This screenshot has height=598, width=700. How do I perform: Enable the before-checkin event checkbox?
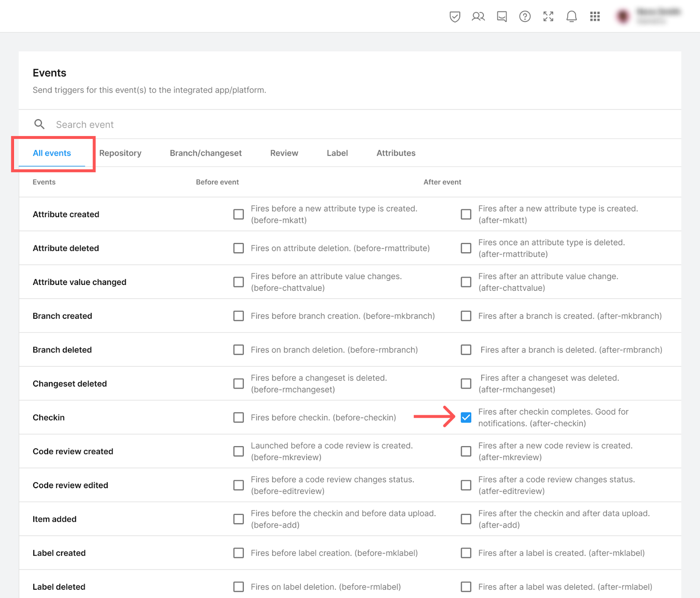pyautogui.click(x=238, y=418)
